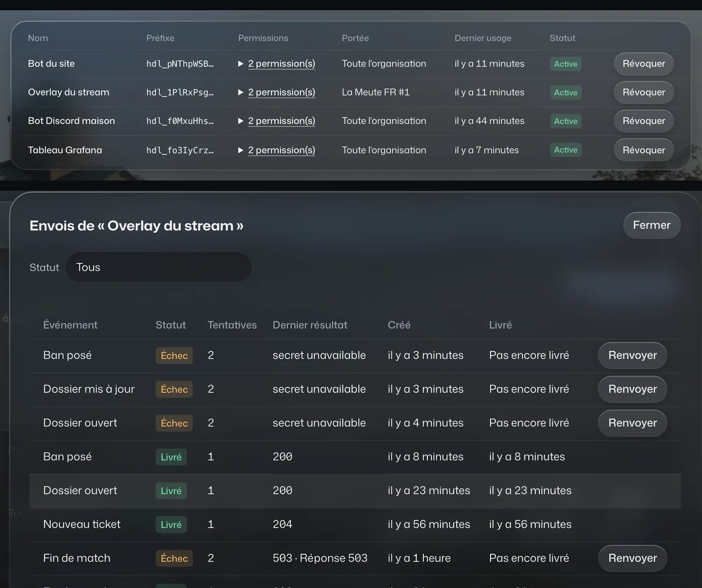Click Active status for Bot du site

point(566,64)
